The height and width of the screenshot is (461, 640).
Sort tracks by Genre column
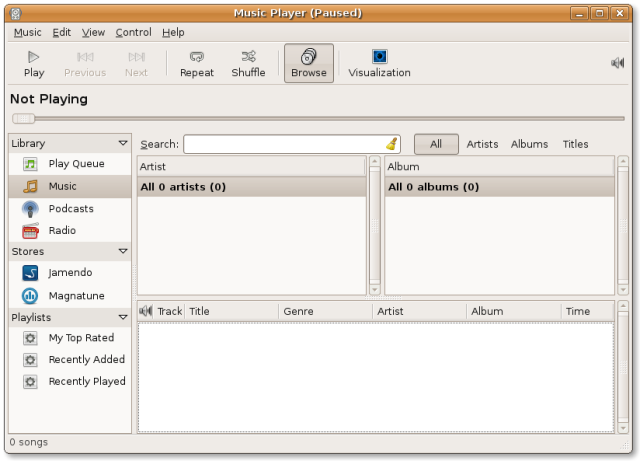[x=326, y=311]
